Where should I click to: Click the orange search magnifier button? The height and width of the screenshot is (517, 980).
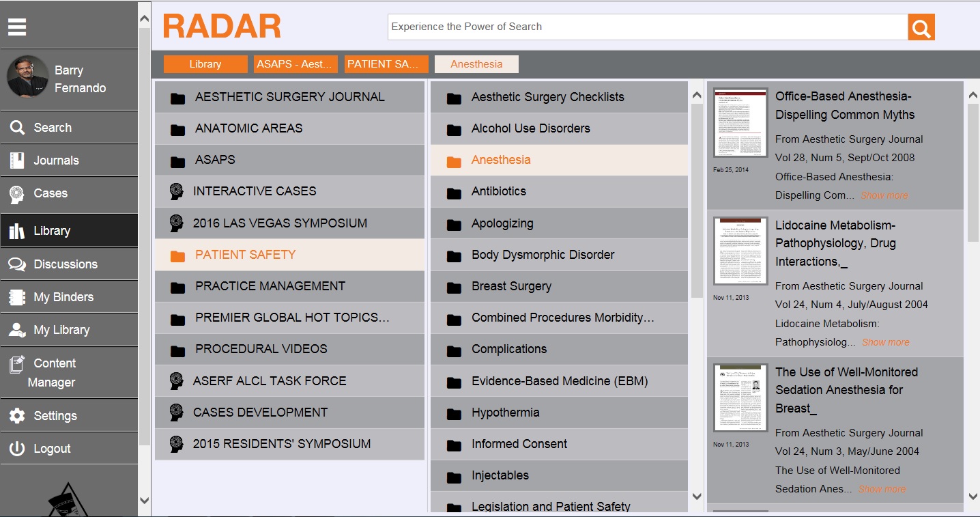click(921, 27)
